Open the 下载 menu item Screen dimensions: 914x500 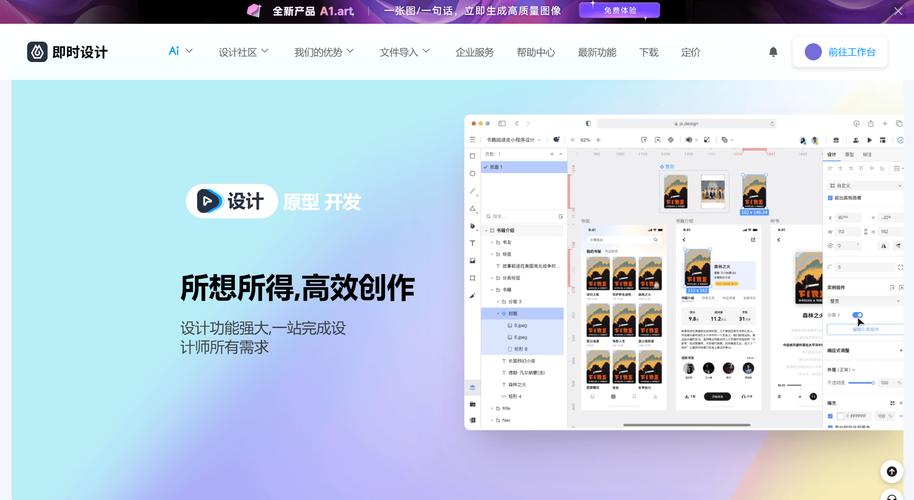648,52
